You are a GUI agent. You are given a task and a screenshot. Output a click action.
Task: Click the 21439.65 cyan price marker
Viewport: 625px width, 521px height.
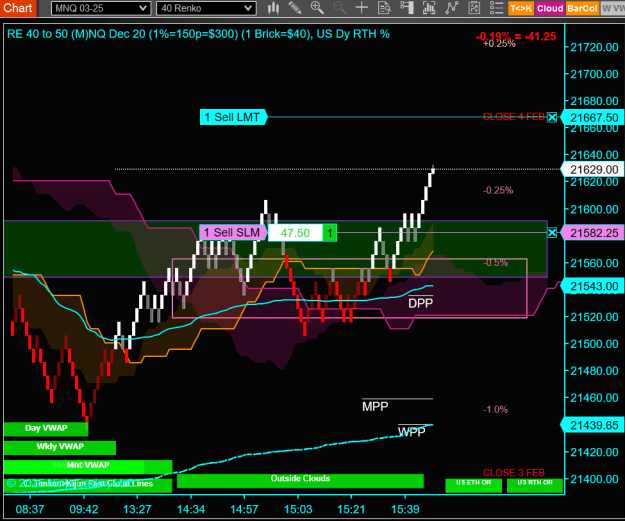(593, 425)
